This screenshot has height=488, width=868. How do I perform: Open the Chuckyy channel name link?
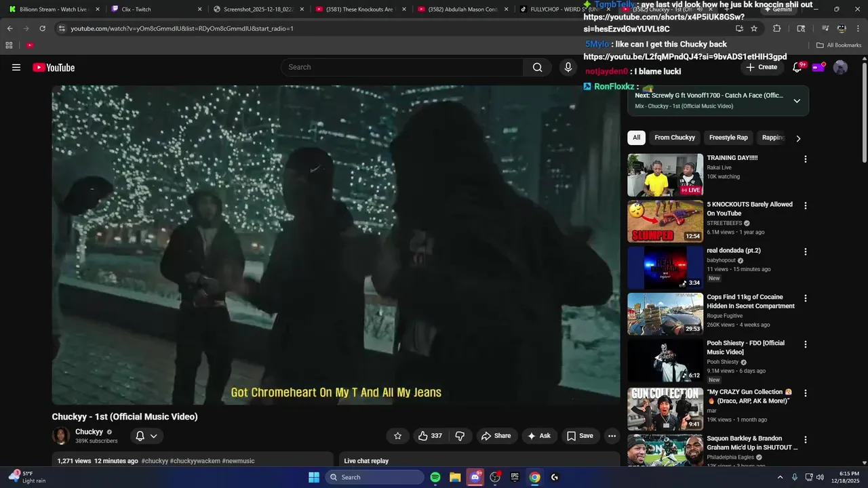pyautogui.click(x=89, y=432)
